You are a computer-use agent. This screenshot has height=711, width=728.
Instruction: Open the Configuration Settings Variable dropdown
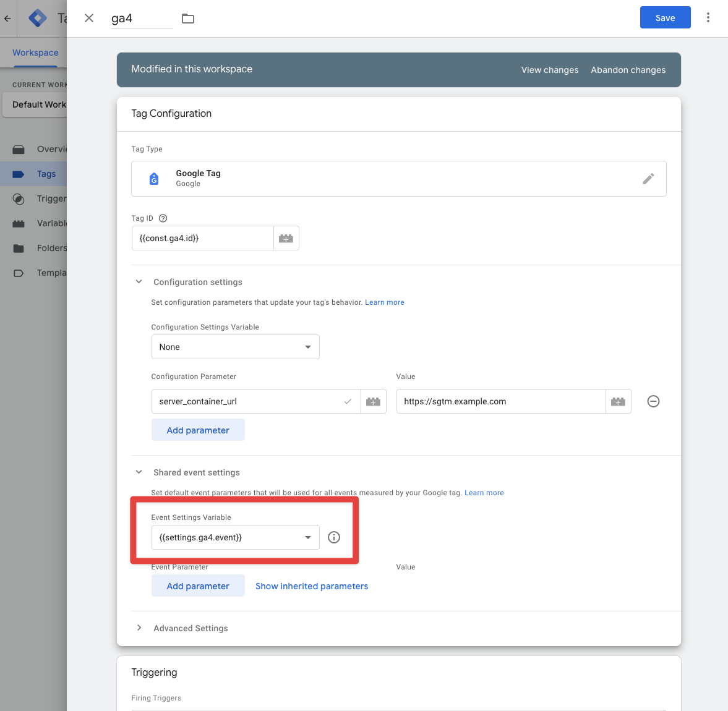235,347
